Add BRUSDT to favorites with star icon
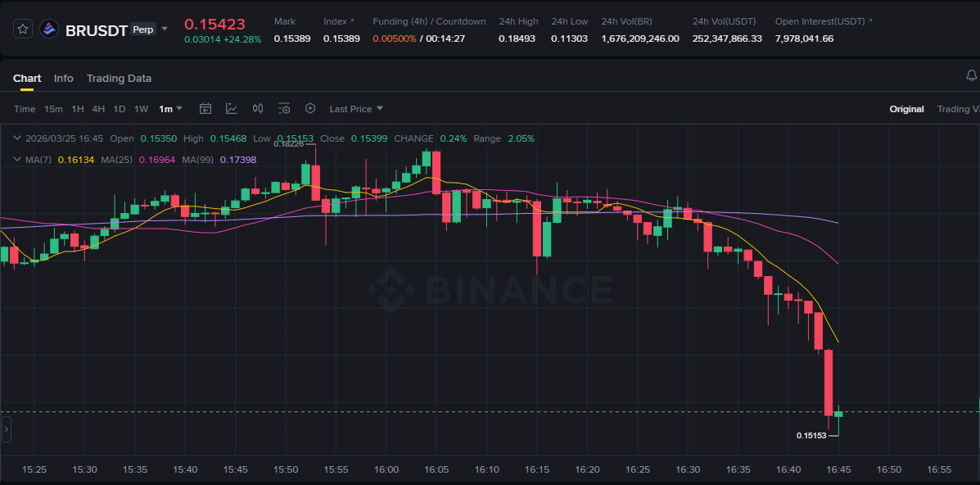This screenshot has height=485, width=980. [22, 29]
